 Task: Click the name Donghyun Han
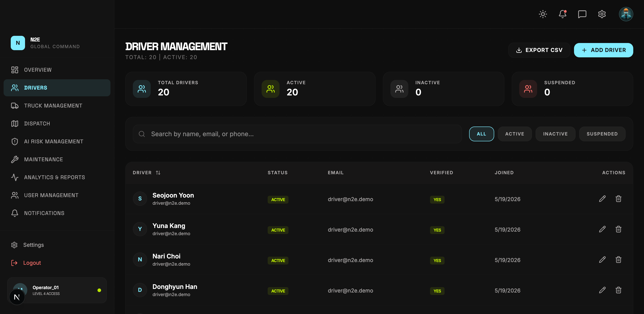coord(175,287)
